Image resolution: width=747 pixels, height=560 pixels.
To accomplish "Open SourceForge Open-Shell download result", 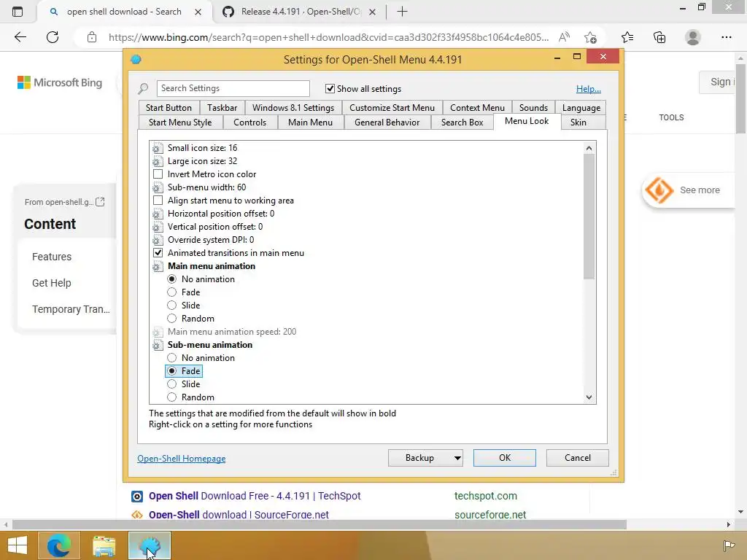I will tap(239, 515).
